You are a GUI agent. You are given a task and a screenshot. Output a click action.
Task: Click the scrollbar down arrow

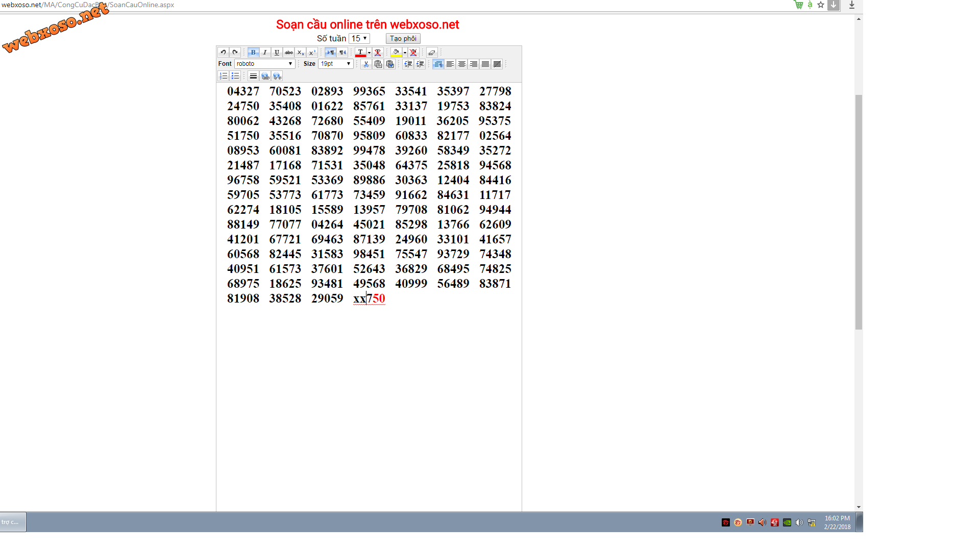859,507
